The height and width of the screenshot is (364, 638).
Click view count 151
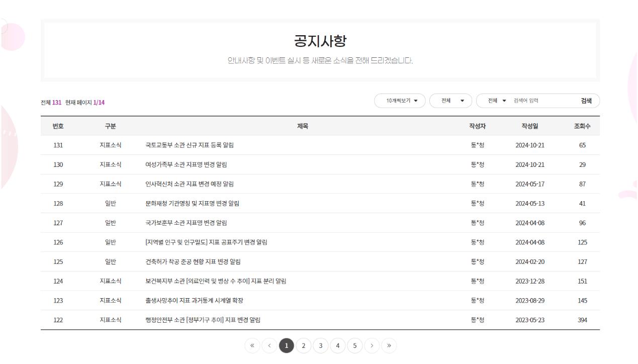[582, 281]
